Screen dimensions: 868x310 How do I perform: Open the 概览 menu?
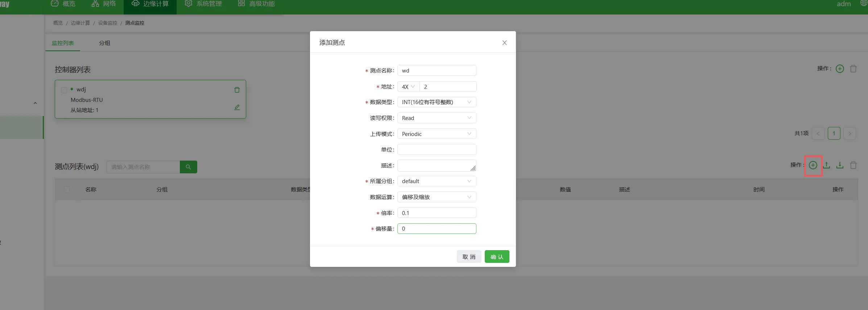[63, 4]
